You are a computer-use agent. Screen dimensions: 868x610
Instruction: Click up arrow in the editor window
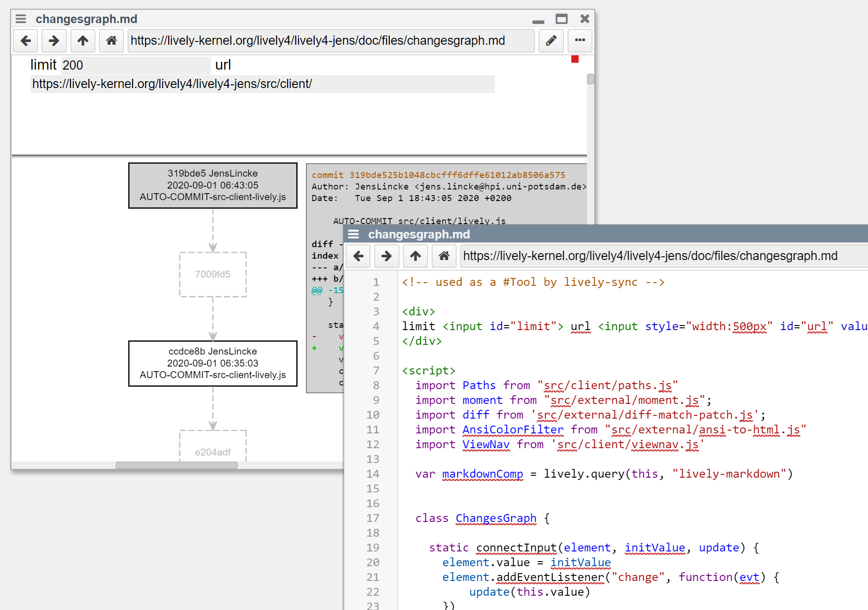[416, 256]
